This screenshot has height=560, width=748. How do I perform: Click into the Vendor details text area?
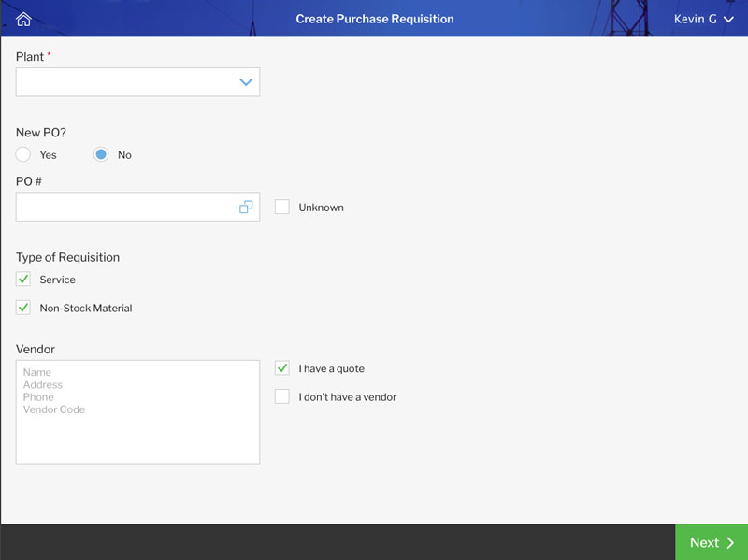point(137,412)
